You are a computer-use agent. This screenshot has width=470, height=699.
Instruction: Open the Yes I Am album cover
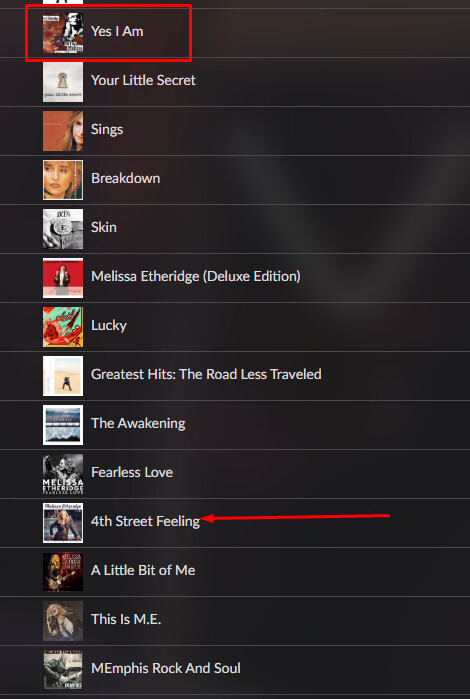[63, 33]
